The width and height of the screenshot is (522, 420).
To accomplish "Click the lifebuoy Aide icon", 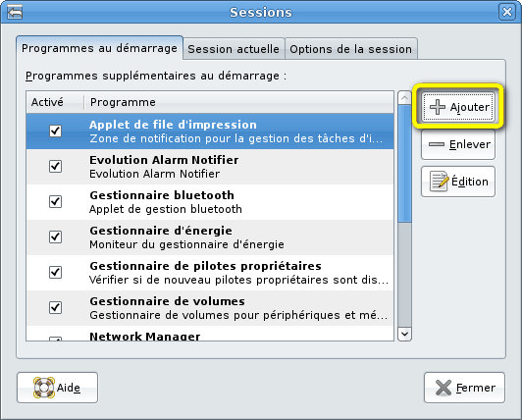I will [44, 388].
